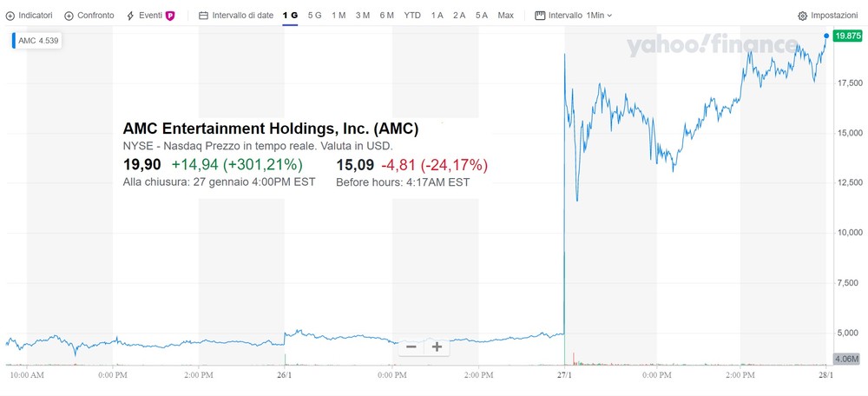Image resolution: width=868 pixels, height=396 pixels.
Task: Select the 5 A time range
Action: pyautogui.click(x=482, y=16)
